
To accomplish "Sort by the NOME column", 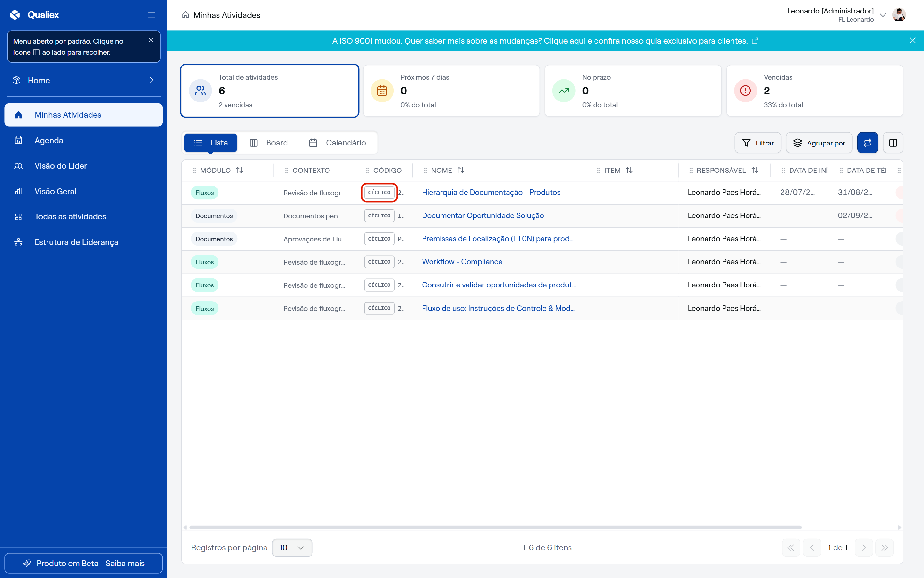I will [461, 170].
